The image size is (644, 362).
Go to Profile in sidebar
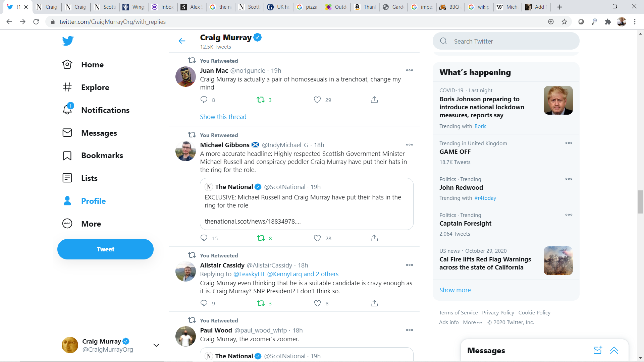click(x=84, y=201)
